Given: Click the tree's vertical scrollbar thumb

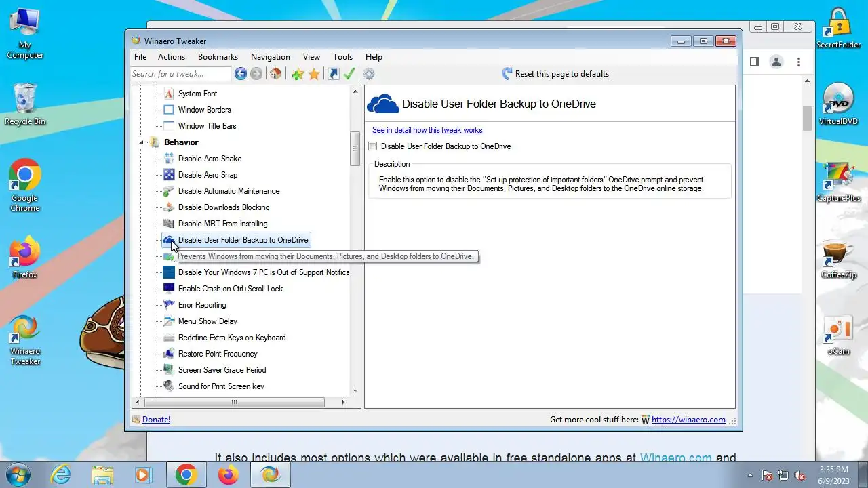Looking at the screenshot, I should pos(355,148).
